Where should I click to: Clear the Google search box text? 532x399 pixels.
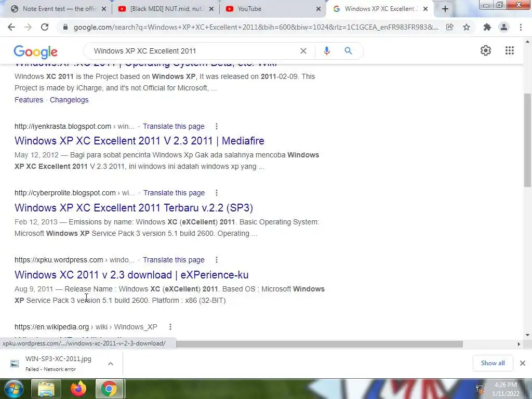pos(303,51)
